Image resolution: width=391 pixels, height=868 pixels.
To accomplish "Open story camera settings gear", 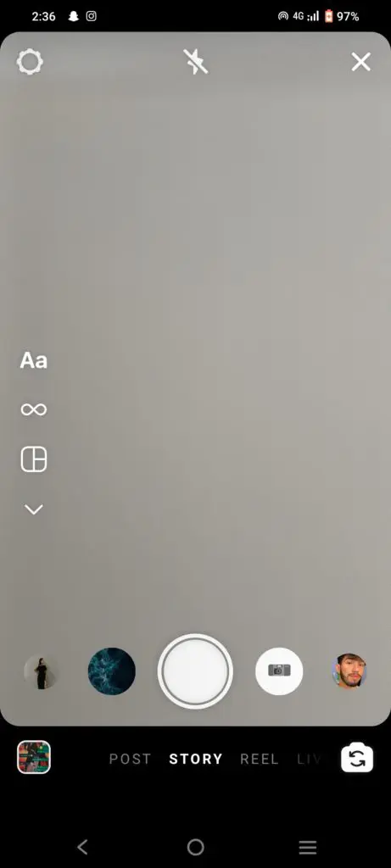I will 30,62.
